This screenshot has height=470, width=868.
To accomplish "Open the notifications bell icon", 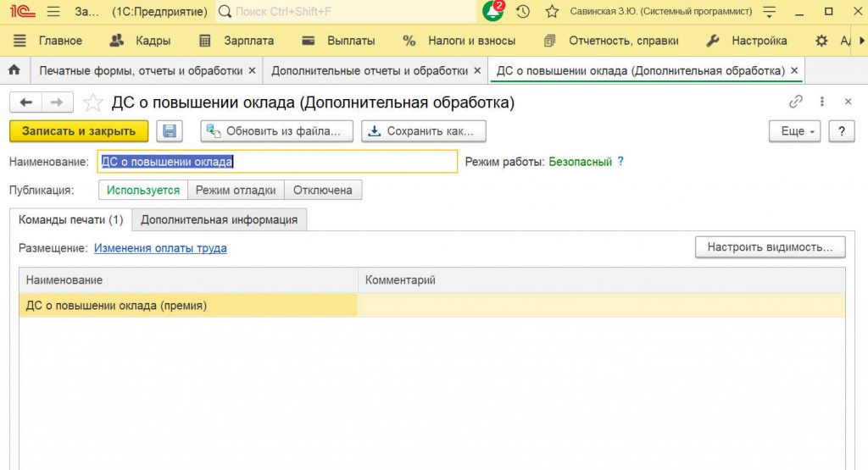I will click(x=492, y=12).
